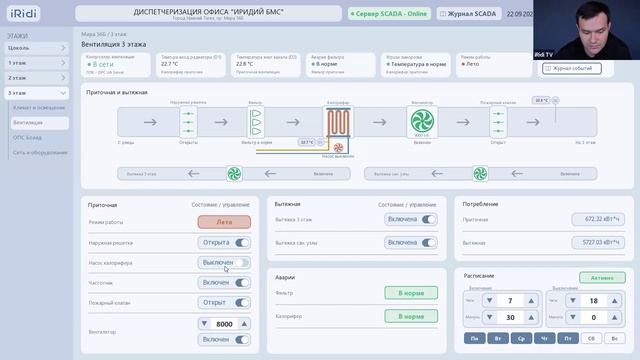Image resolution: width=640 pixels, height=360 pixels.
Task: Click the exhaust consumption 5727.03 кВт*ч value
Action: click(x=598, y=242)
